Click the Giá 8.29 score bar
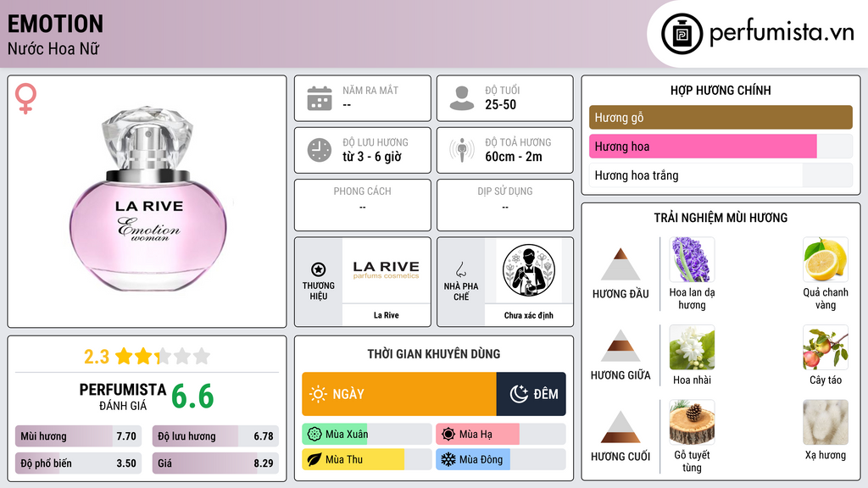 (x=215, y=463)
